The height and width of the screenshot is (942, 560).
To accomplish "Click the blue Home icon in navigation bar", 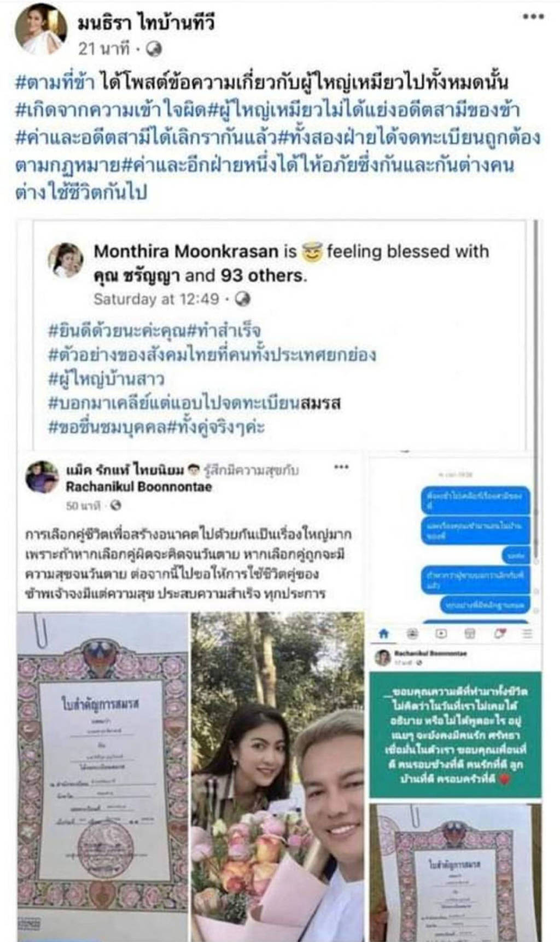I will coord(384,633).
